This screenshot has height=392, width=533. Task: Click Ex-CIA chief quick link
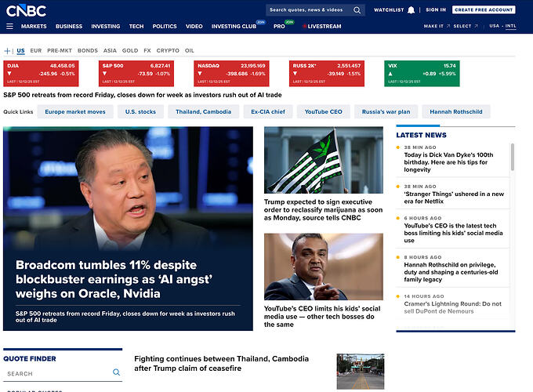click(268, 111)
